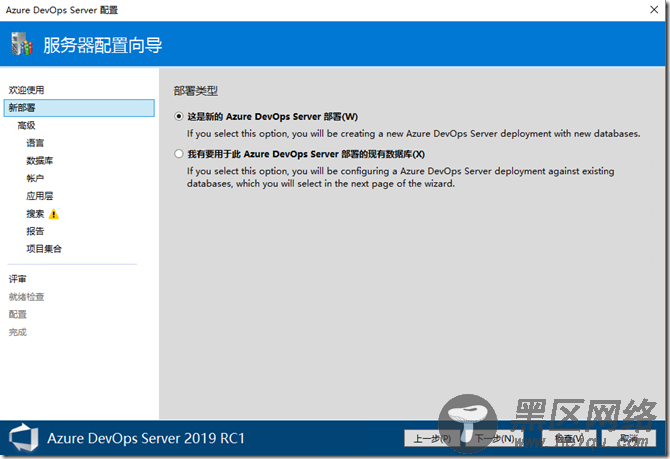Viewport: 670px width, 459px height.
Task: Open 完成 step in sidebar
Action: (18, 332)
